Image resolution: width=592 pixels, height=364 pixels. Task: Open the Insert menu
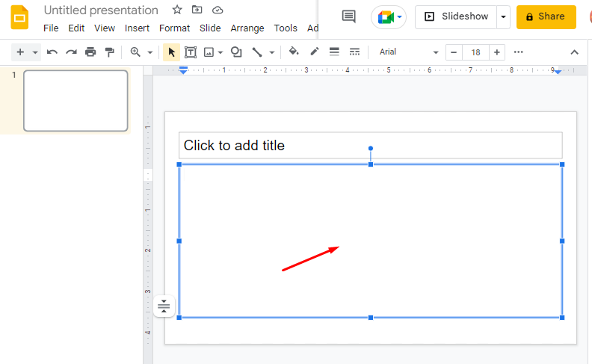click(137, 28)
